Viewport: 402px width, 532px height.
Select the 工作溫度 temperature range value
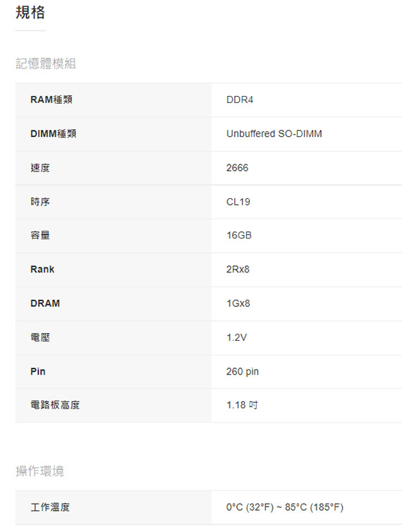pyautogui.click(x=285, y=507)
